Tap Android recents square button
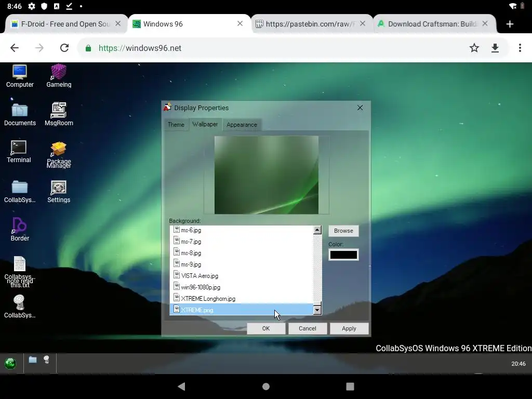The height and width of the screenshot is (399, 532). (x=350, y=387)
